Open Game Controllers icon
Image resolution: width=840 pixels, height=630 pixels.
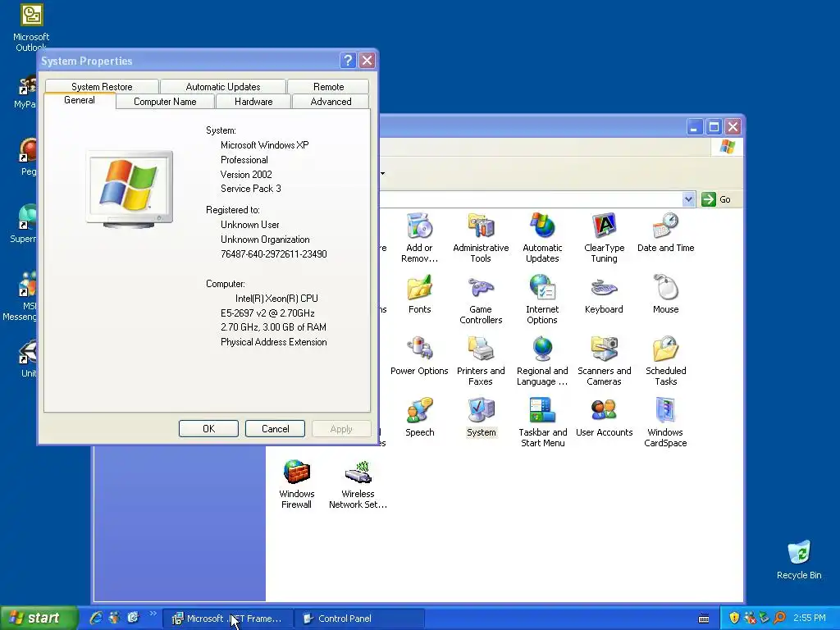(481, 299)
